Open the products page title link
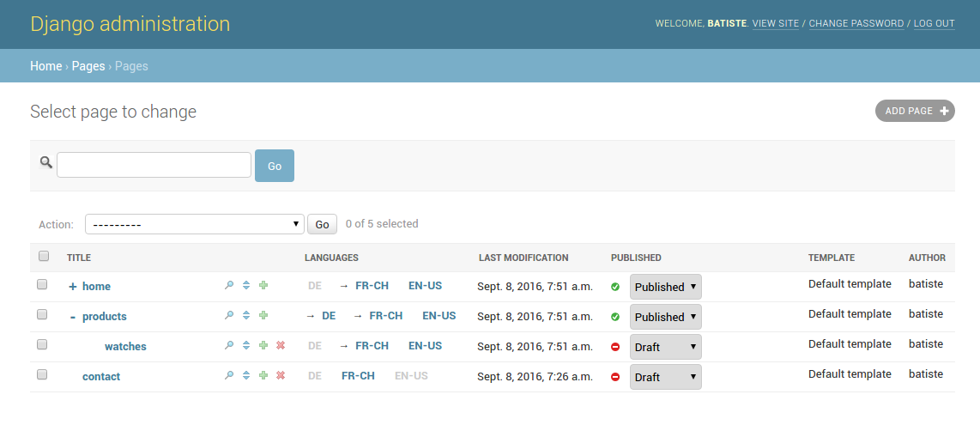This screenshot has height=443, width=980. tap(105, 317)
